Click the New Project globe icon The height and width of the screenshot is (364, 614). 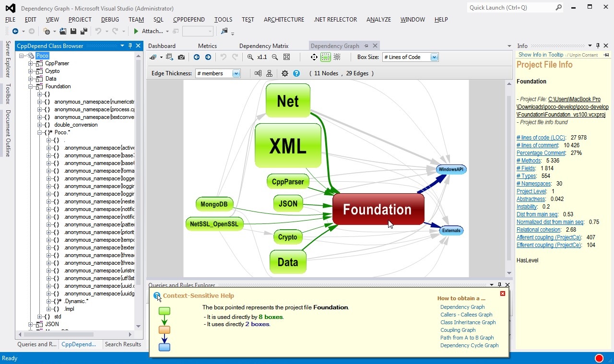pyautogui.click(x=47, y=31)
